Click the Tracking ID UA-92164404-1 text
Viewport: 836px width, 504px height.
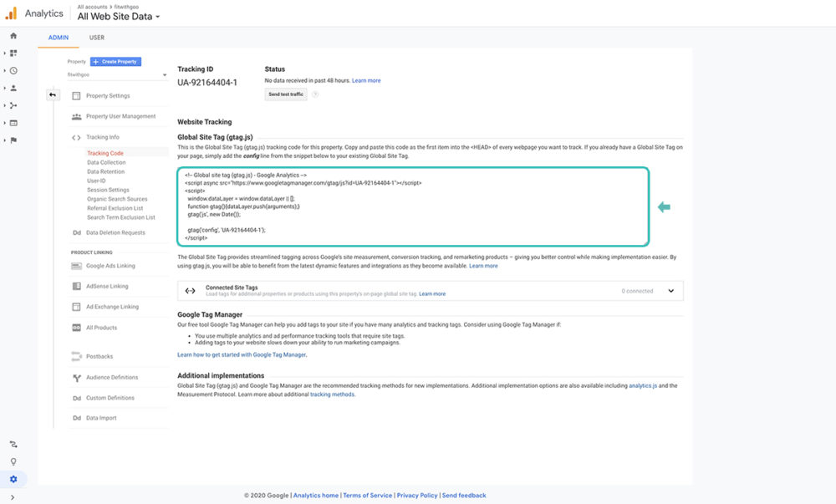[x=206, y=83]
